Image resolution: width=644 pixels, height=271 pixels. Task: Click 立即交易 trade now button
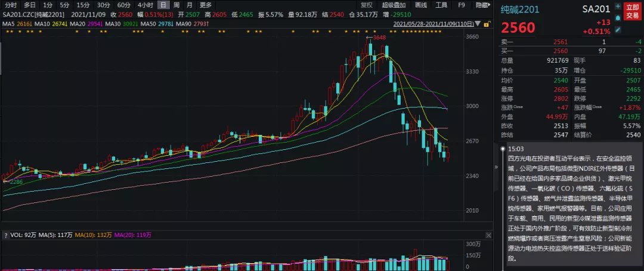click(x=631, y=11)
